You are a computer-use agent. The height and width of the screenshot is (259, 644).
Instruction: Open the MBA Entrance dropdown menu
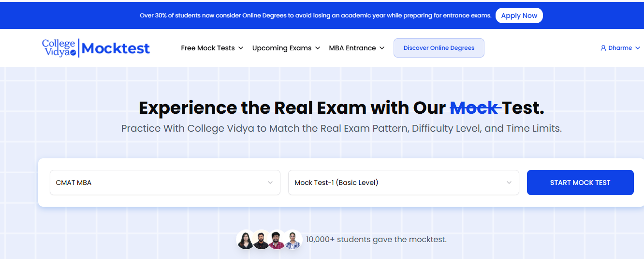pos(357,48)
